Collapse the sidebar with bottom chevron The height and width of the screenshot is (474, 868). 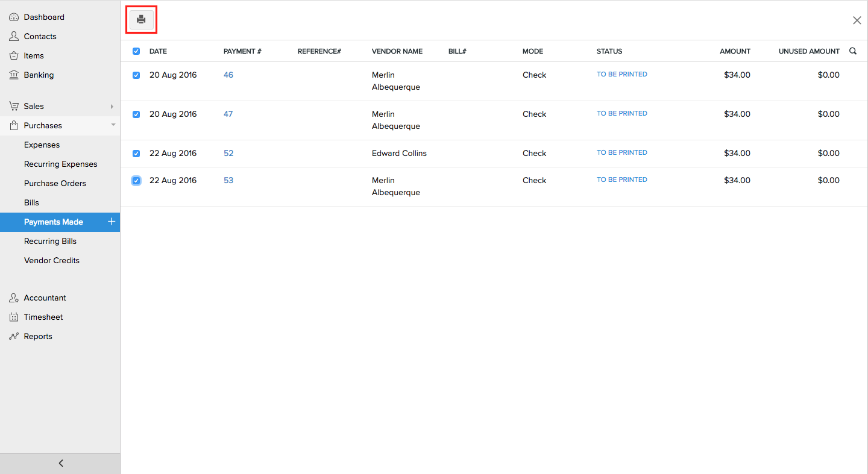click(x=60, y=463)
